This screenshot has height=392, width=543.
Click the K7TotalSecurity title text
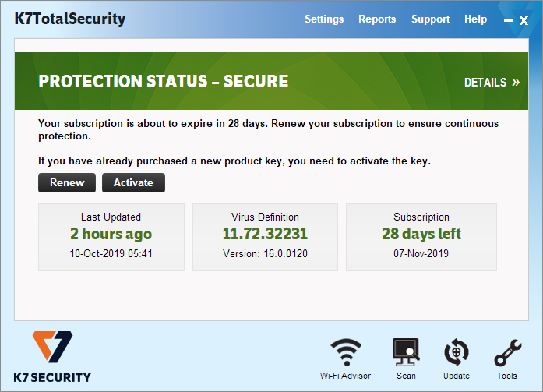point(70,19)
